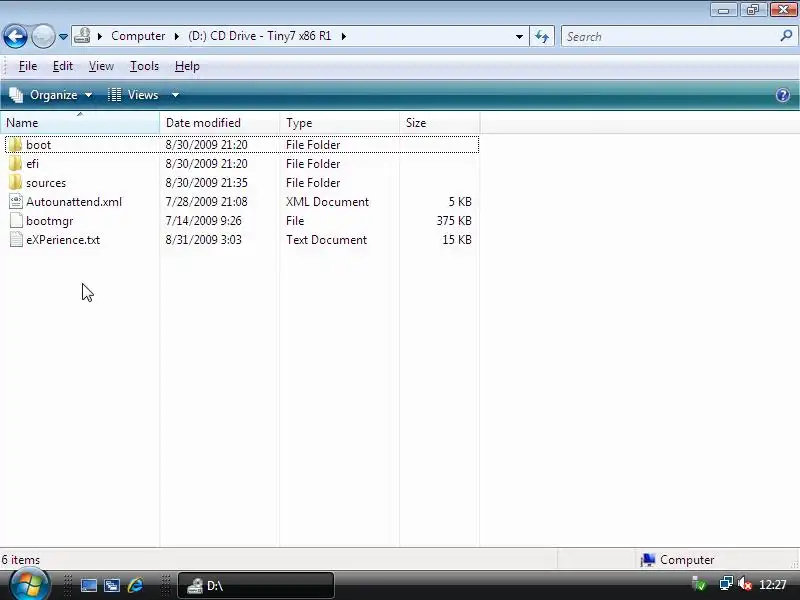Click the D:\ taskbar button
The height and width of the screenshot is (600, 800).
(x=256, y=585)
